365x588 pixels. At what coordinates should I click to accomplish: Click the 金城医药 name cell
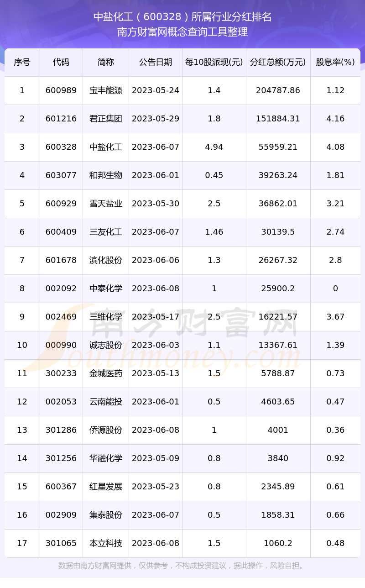tap(106, 373)
